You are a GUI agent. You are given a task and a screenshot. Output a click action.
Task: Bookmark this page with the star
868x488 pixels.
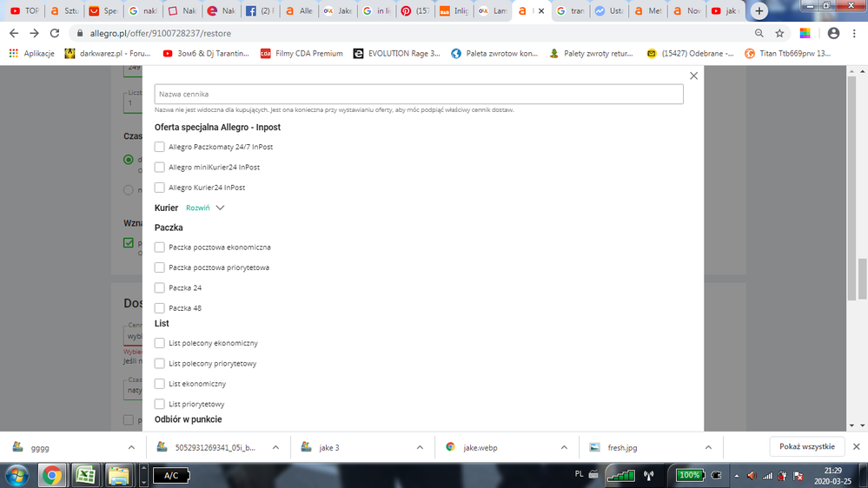click(779, 33)
